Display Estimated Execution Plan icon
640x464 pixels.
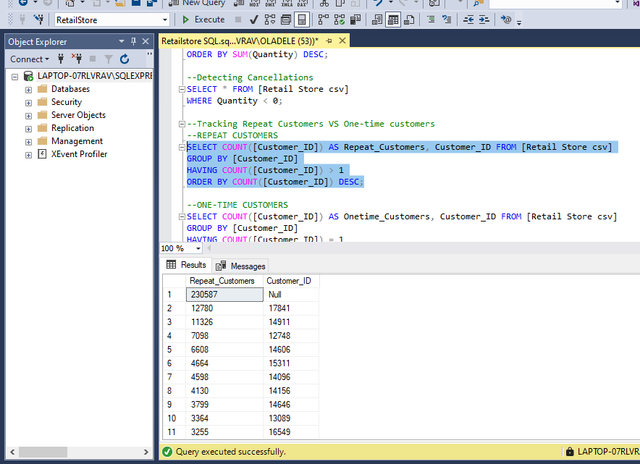pyautogui.click(x=270, y=20)
